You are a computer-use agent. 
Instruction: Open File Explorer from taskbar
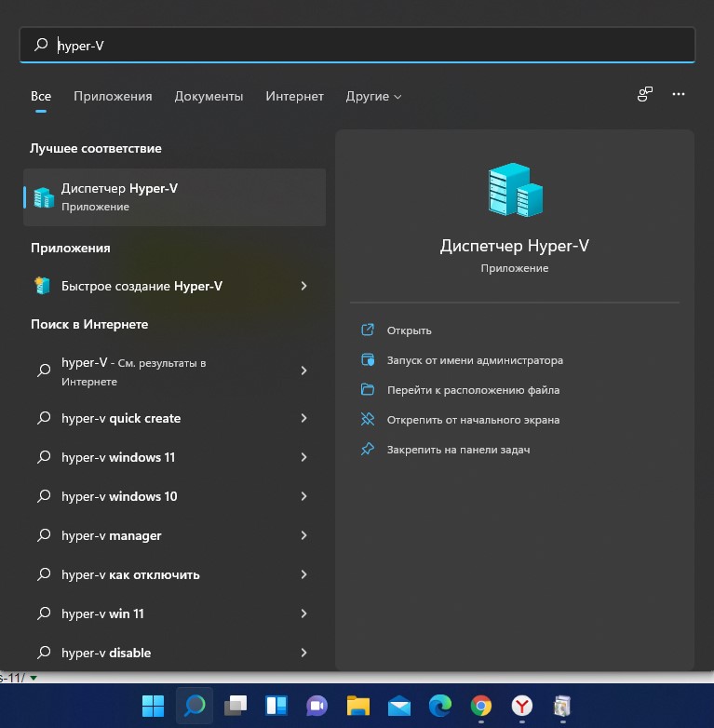click(357, 706)
